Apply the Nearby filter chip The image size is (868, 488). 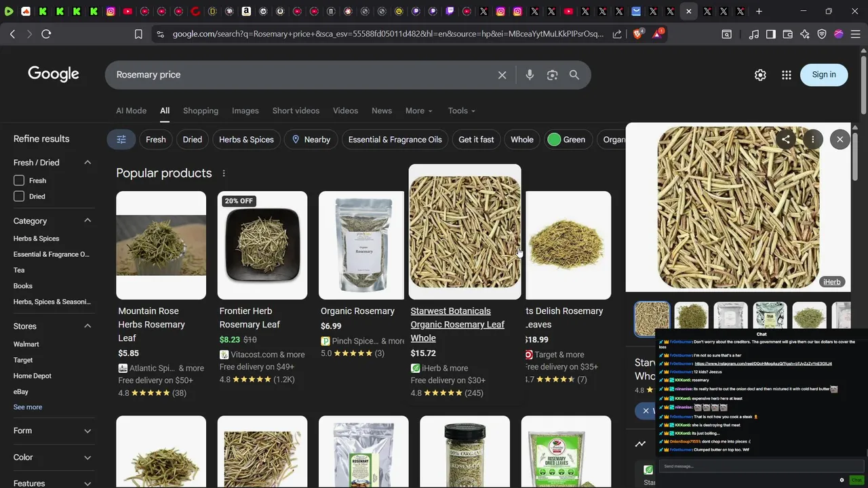pyautogui.click(x=311, y=140)
